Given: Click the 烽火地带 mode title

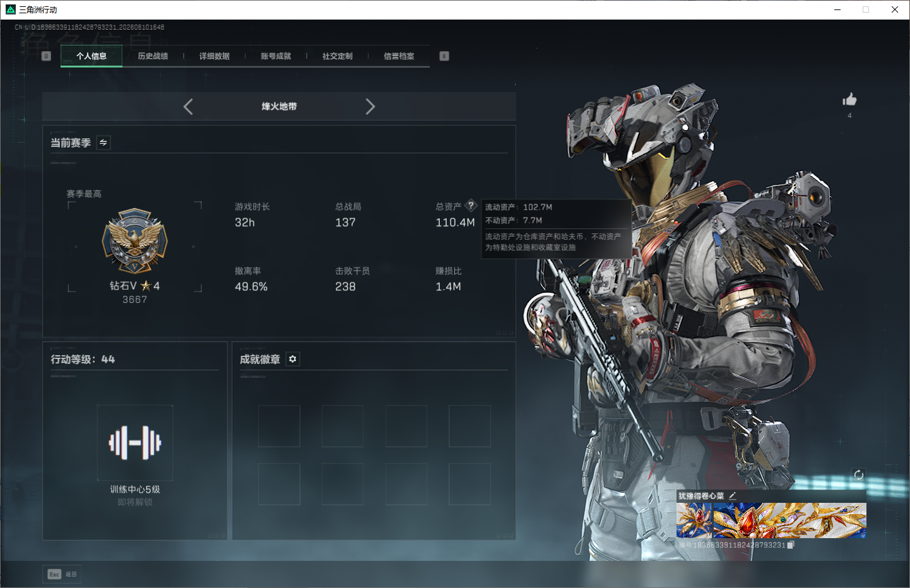Looking at the screenshot, I should [x=279, y=107].
